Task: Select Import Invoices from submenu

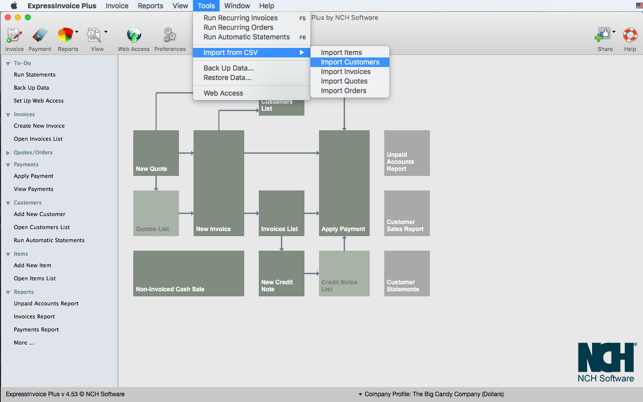Action: click(345, 72)
